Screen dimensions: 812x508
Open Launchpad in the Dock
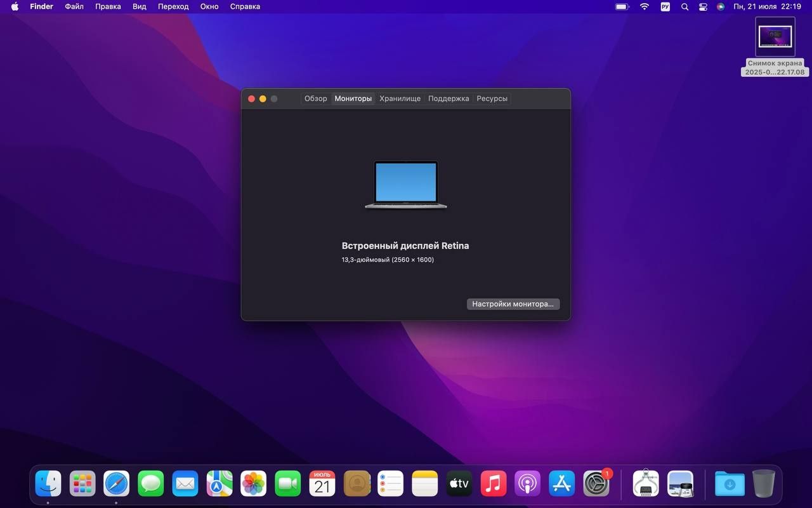[x=82, y=484]
